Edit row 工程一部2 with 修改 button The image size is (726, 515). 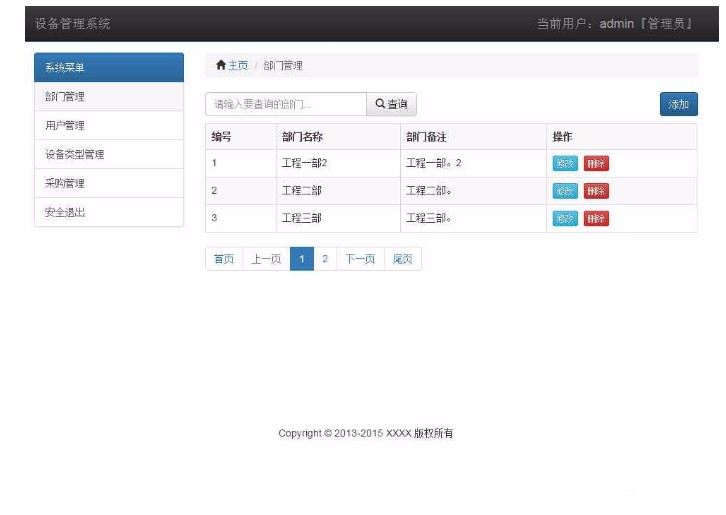tap(565, 163)
